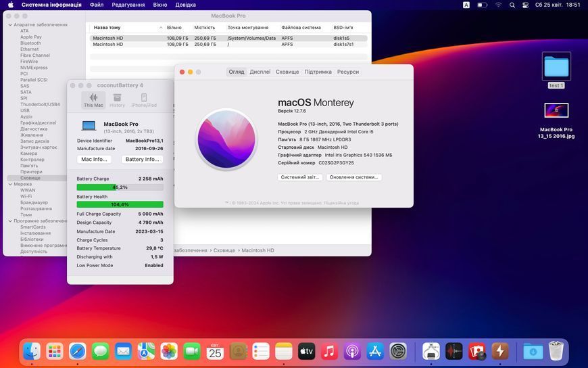The height and width of the screenshot is (368, 588).
Task: Open Reminders in the Dock
Action: click(261, 352)
